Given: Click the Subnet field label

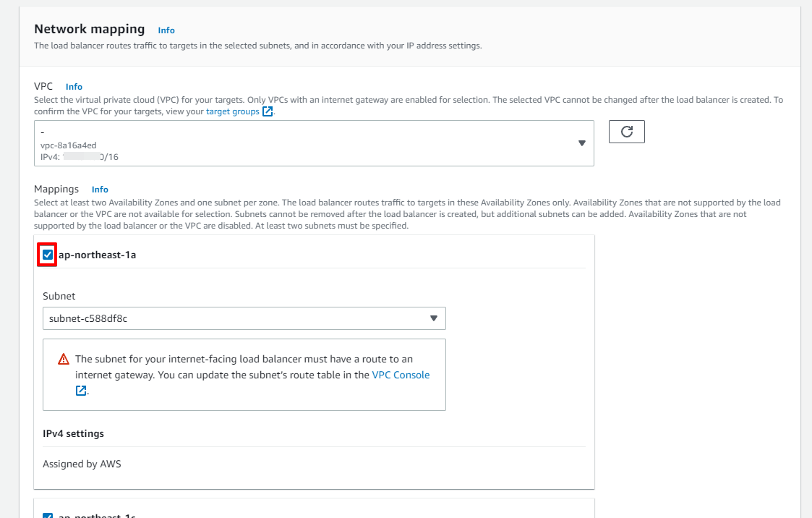Looking at the screenshot, I should pos(59,296).
